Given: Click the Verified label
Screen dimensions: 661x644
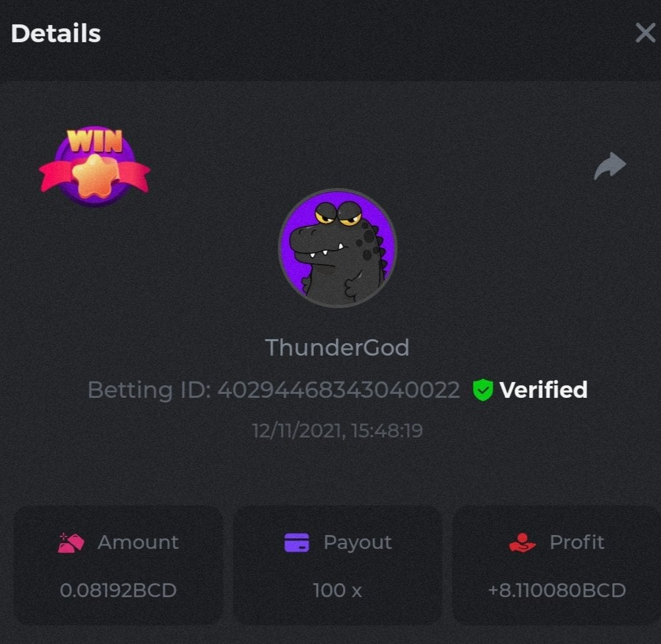Looking at the screenshot, I should [544, 390].
